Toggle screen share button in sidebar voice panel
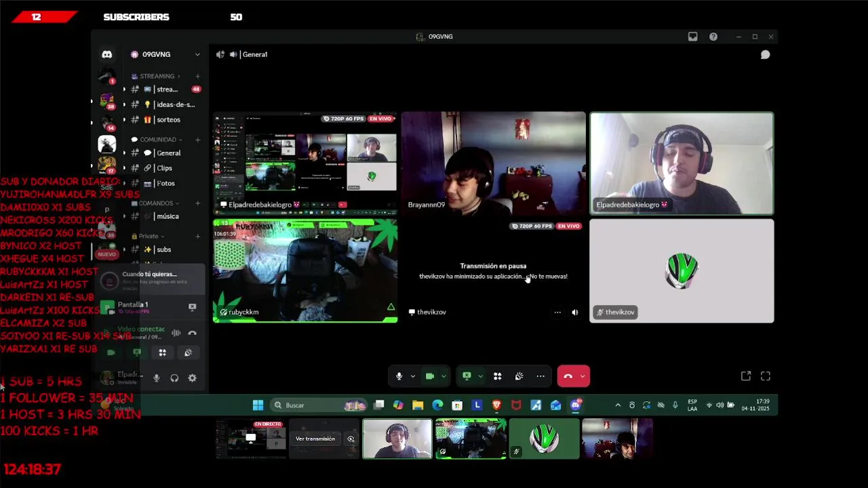868x488 pixels. pyautogui.click(x=137, y=352)
